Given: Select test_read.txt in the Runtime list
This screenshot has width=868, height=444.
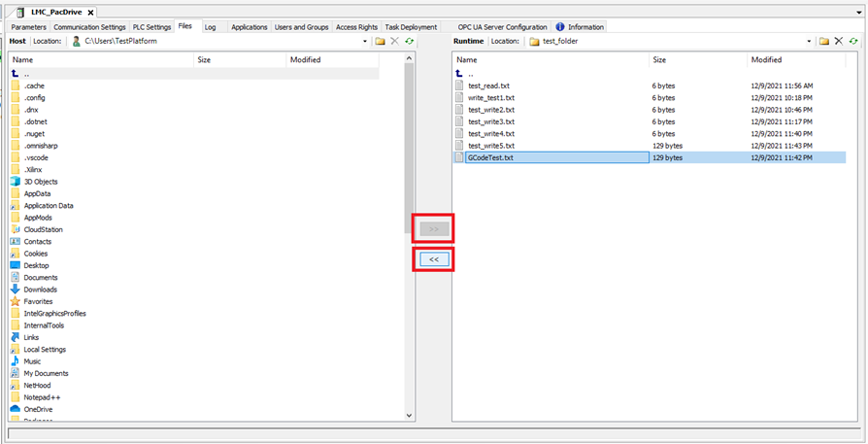Looking at the screenshot, I should click(x=487, y=85).
